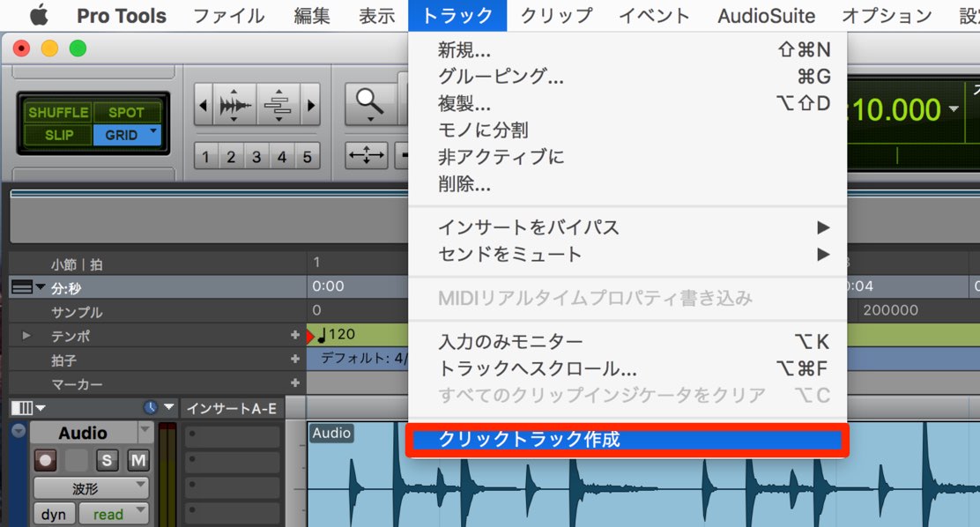This screenshot has width=980, height=527.
Task: Recall zoom preset 3
Action: tap(256, 156)
